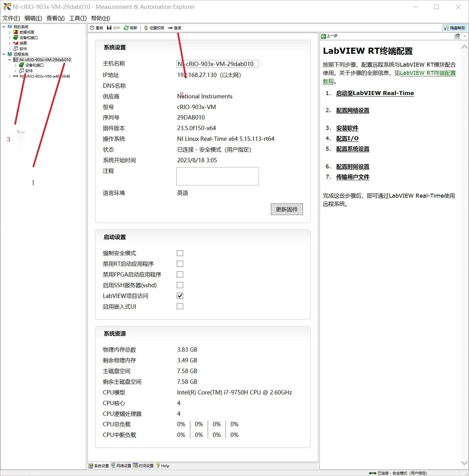Click the 系统设置 bottom tab icon
The height and width of the screenshot is (476, 469).
click(91, 466)
